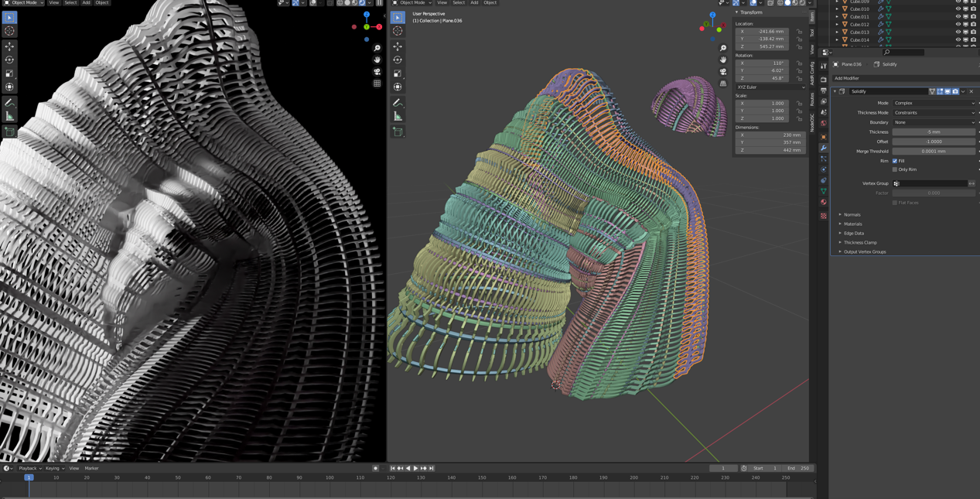Open Thickness Mode dropdown showing Constraints

(x=934, y=113)
